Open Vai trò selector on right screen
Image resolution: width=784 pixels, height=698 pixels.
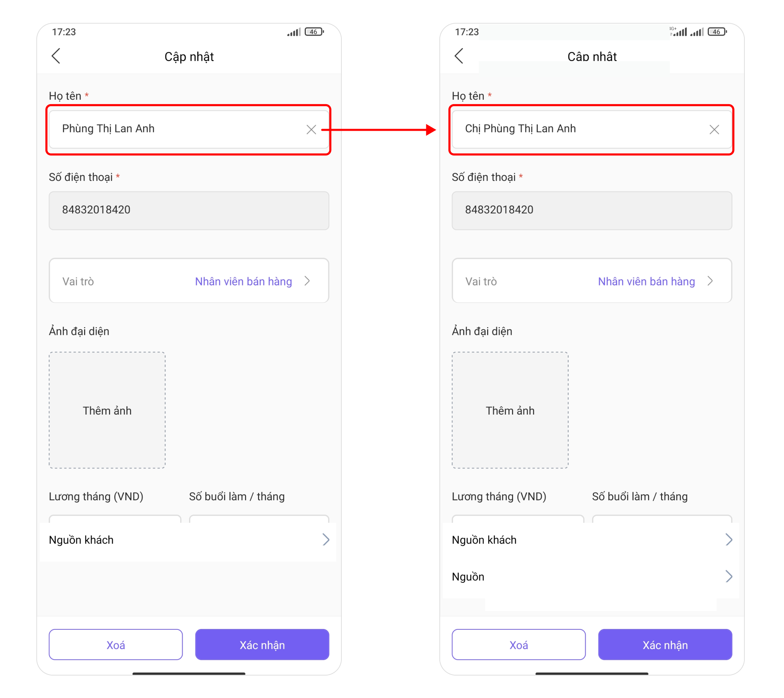coord(592,281)
